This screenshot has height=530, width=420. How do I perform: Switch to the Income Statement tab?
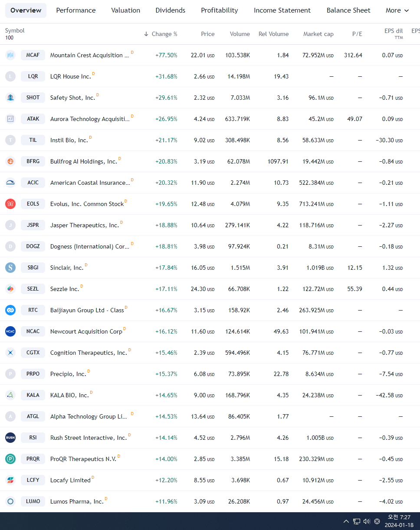click(x=282, y=10)
